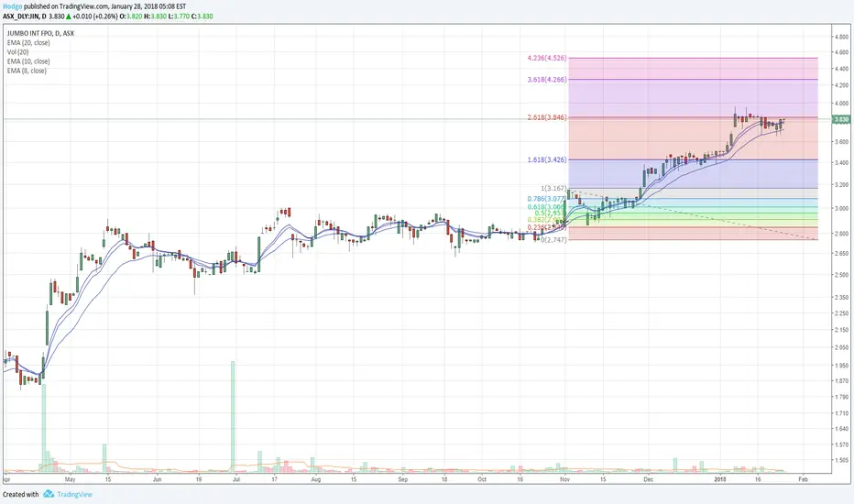
Task: Click the 3.600 price axis label
Action: pyautogui.click(x=841, y=142)
